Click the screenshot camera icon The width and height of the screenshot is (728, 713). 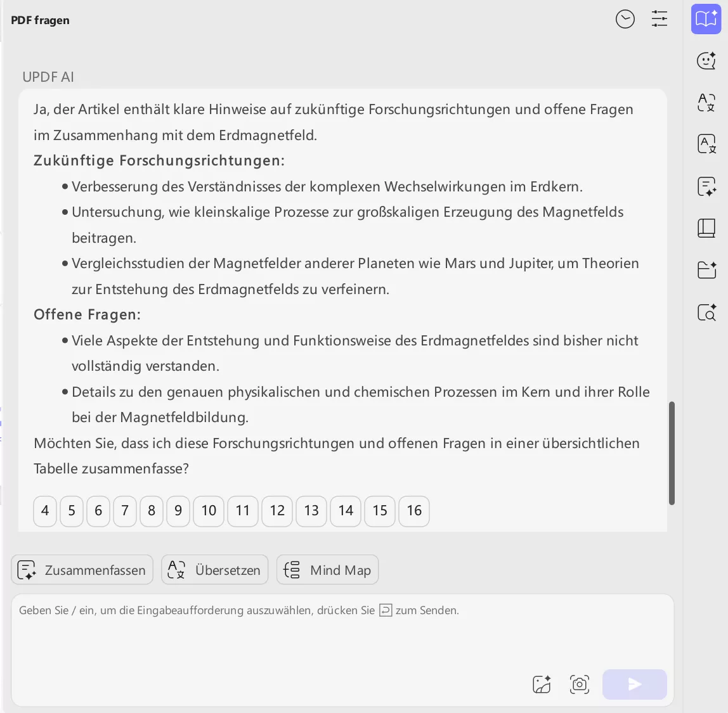point(579,684)
